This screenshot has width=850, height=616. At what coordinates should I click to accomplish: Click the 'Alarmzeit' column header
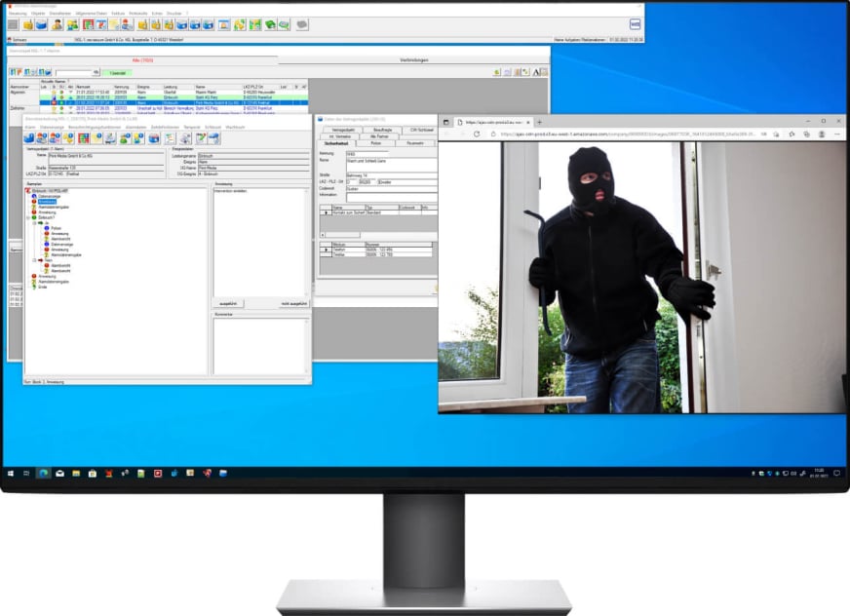[x=94, y=87]
